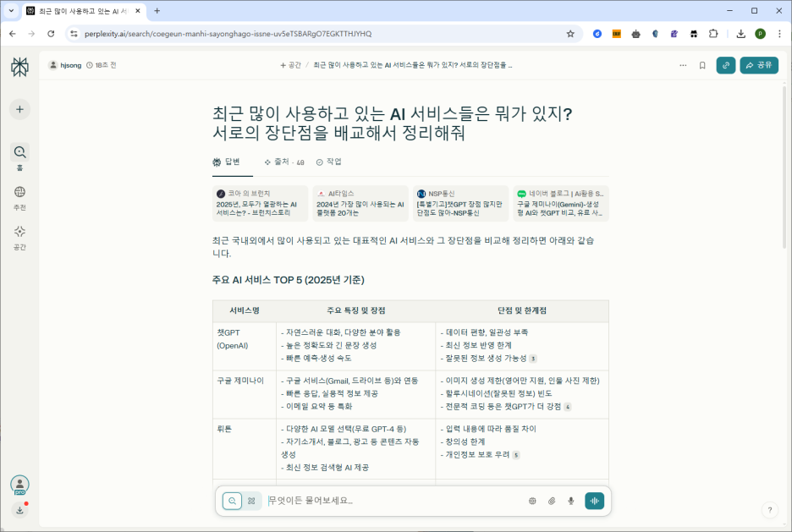Reload the page with refresh icon
Screen dimensions: 792x532
pyautogui.click(x=51, y=34)
